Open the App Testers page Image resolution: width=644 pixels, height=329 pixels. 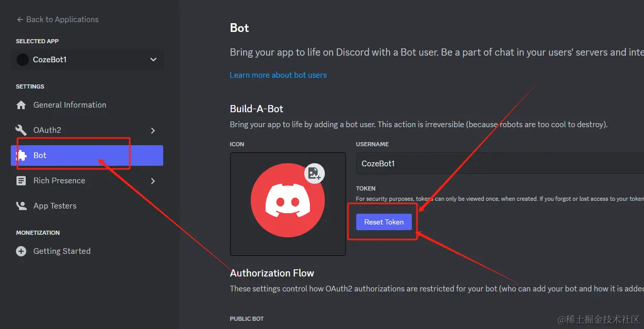[87, 206]
